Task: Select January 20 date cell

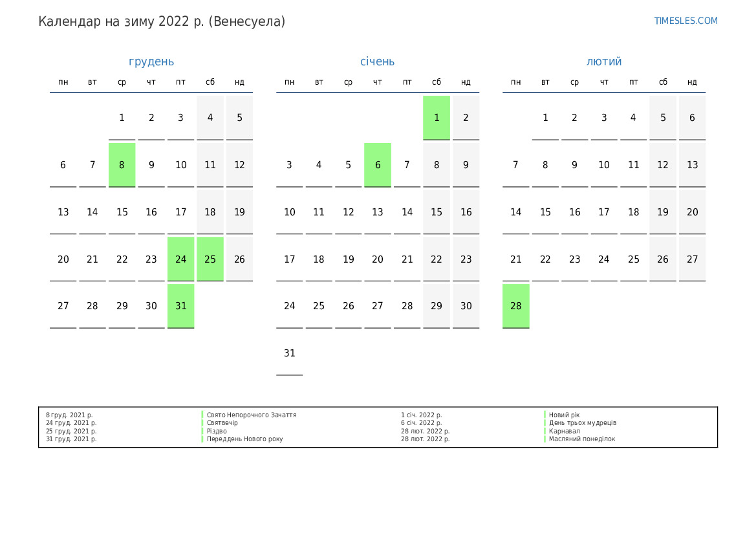Action: (378, 259)
